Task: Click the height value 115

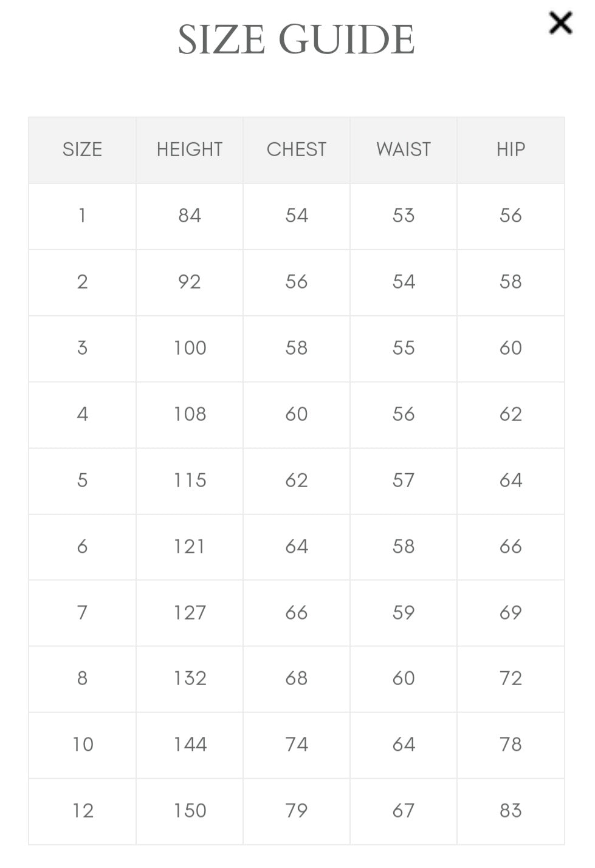Action: [x=190, y=480]
